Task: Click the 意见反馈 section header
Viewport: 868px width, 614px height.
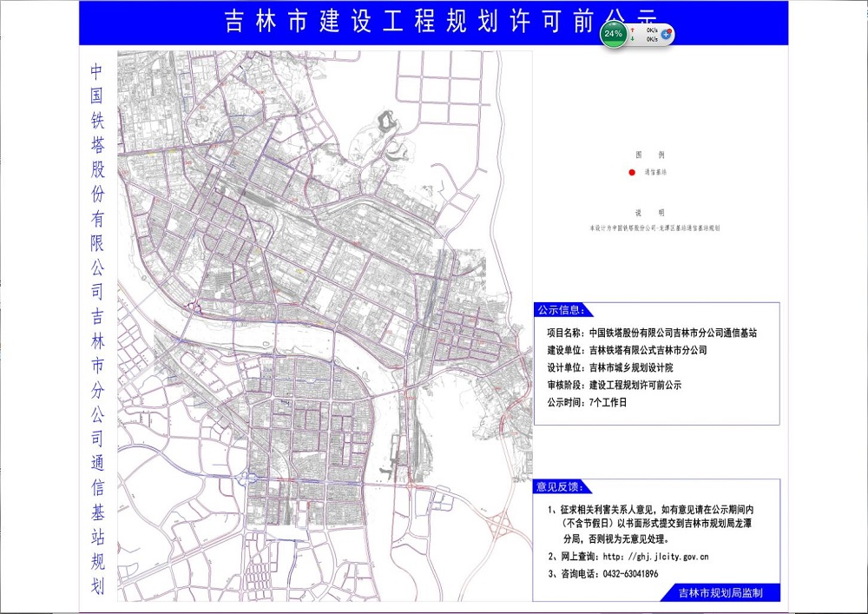Action: 562,486
